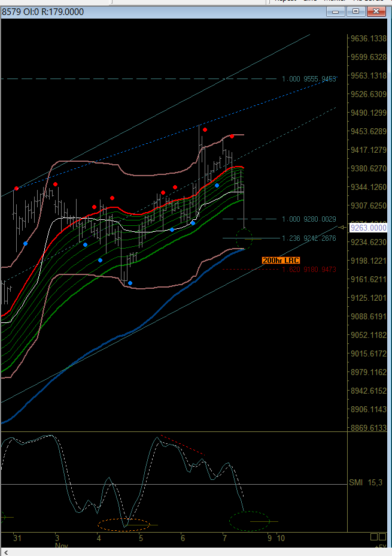Viewport: 392px width, 556px height.
Task: Click the 9307.6250 price axis value
Action: [368, 206]
